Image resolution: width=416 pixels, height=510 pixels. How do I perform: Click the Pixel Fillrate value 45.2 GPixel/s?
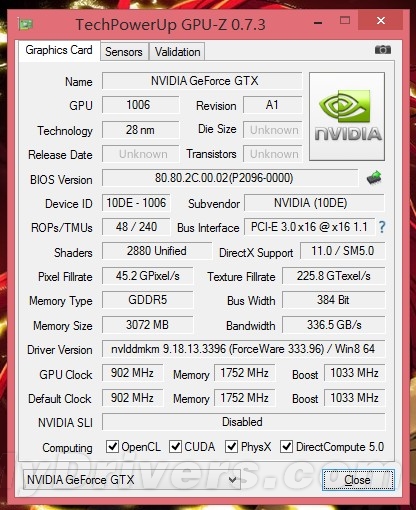[147, 276]
